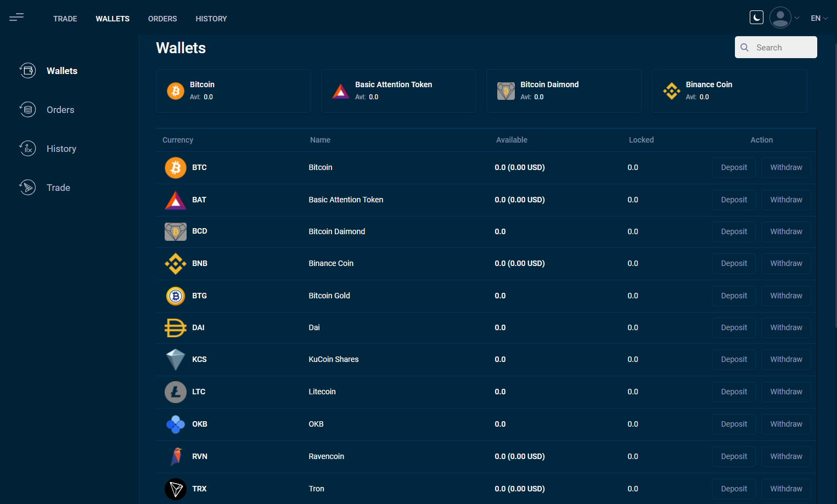
Task: Withdraw from the TRX wallet
Action: [x=786, y=489]
